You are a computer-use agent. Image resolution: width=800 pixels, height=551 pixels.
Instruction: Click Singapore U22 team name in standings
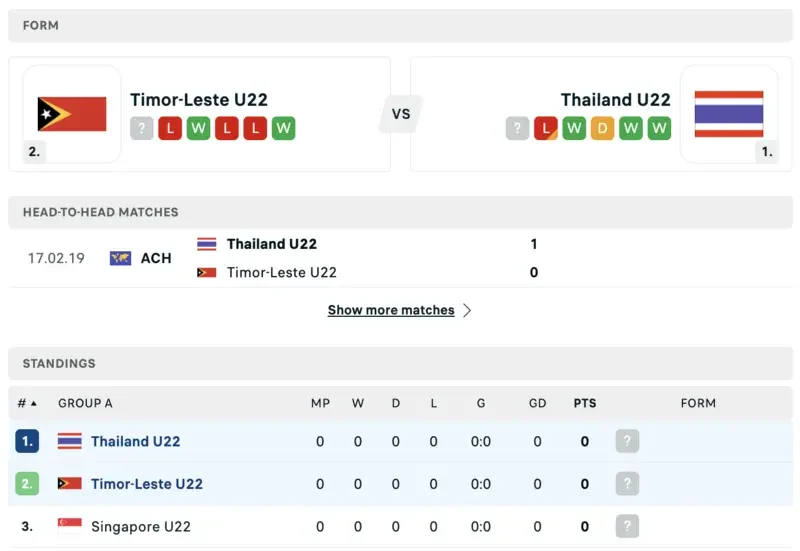coord(140,526)
